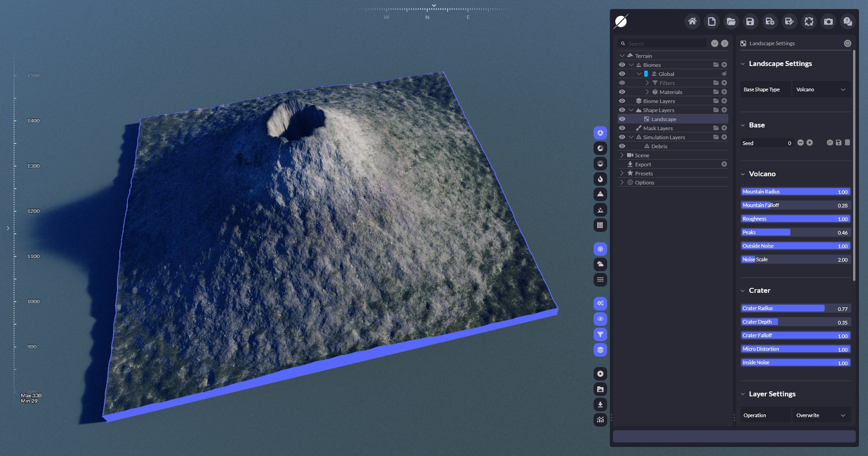Save project using the floppy disk icon
868x456 pixels.
click(x=750, y=21)
